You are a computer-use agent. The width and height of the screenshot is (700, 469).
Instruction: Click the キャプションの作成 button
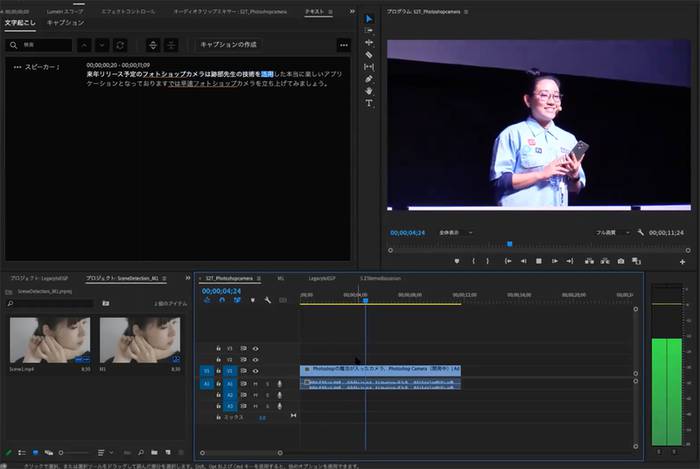point(228,45)
